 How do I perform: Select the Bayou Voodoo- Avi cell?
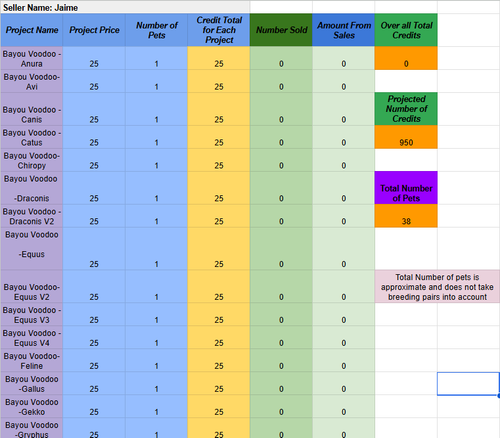point(32,81)
